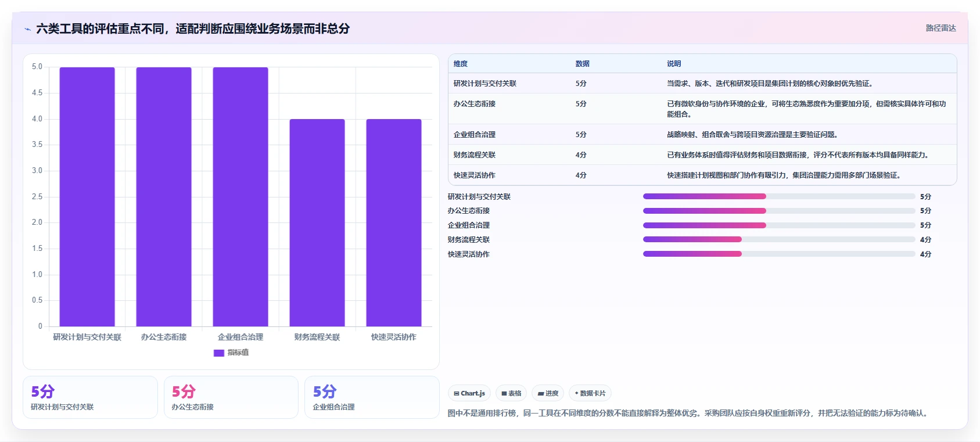The height and width of the screenshot is (442, 980).
Task: Click the 快速灵活协作 bar in the chart
Action: (394, 222)
